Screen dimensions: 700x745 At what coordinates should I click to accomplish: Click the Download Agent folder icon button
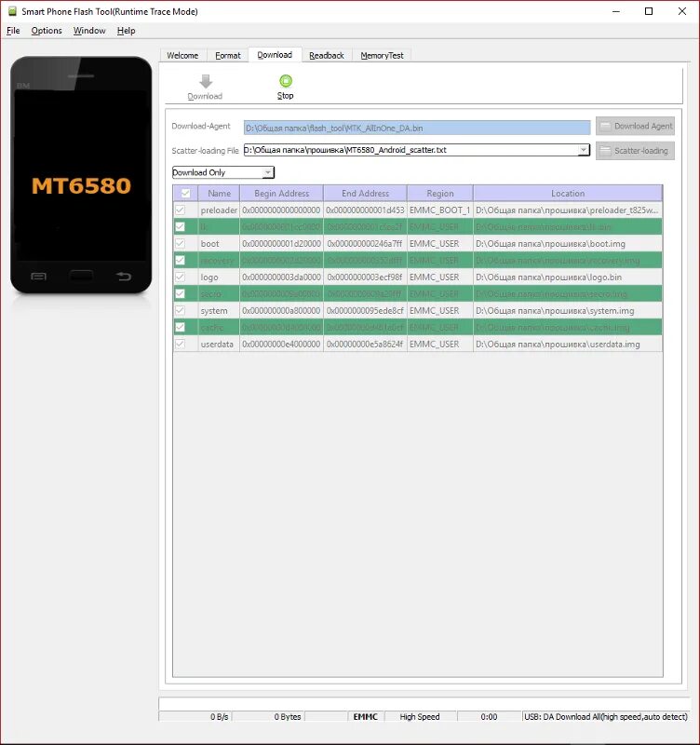pos(636,127)
